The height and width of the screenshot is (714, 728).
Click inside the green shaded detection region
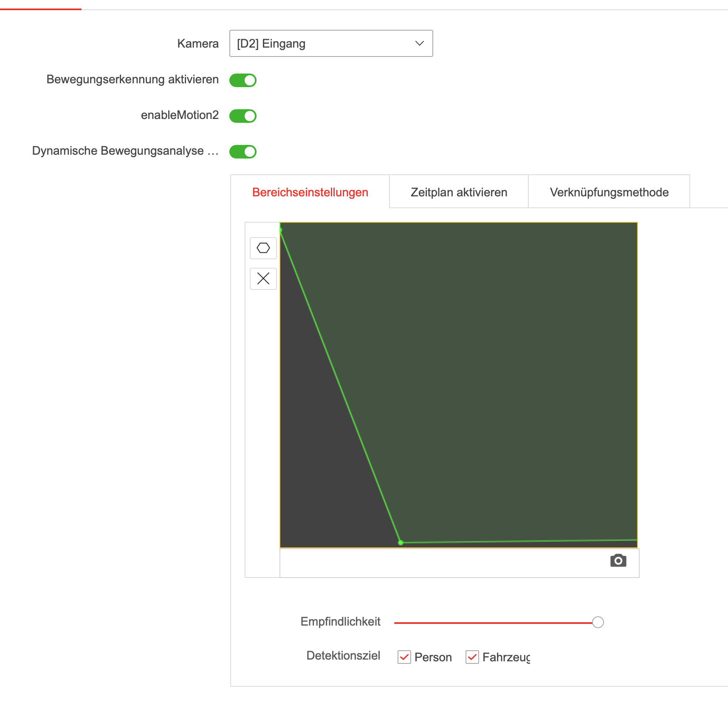488,361
